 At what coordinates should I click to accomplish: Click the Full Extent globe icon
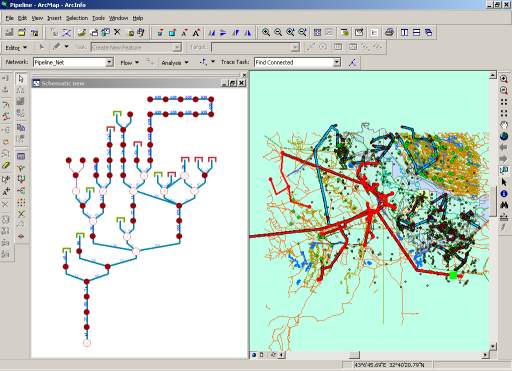[x=504, y=136]
